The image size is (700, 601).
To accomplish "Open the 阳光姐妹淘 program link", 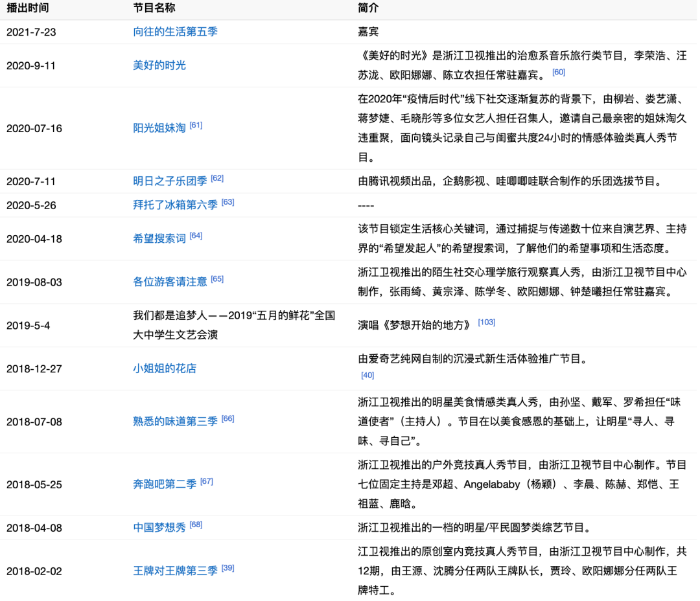I will coord(159,128).
